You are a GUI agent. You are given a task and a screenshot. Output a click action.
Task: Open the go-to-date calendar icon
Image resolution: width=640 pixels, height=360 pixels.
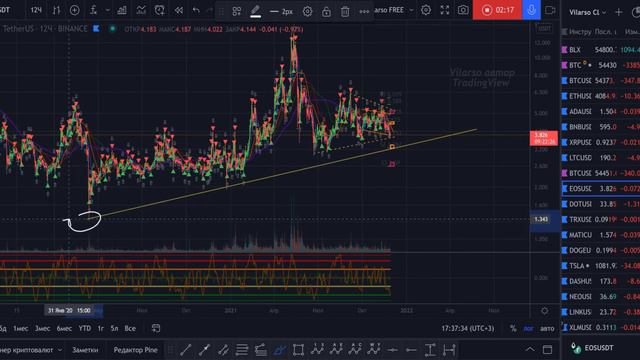(156, 328)
